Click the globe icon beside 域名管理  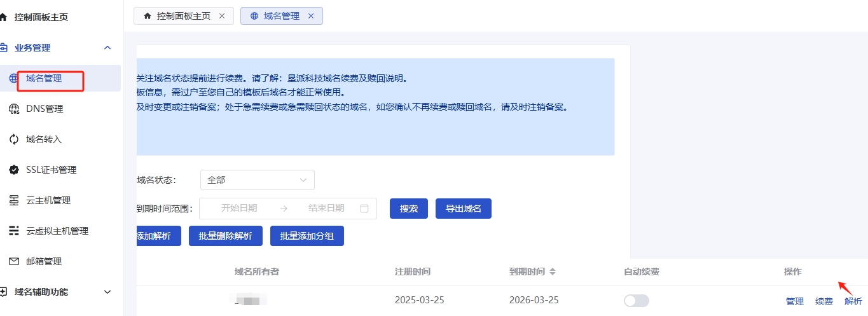13,78
